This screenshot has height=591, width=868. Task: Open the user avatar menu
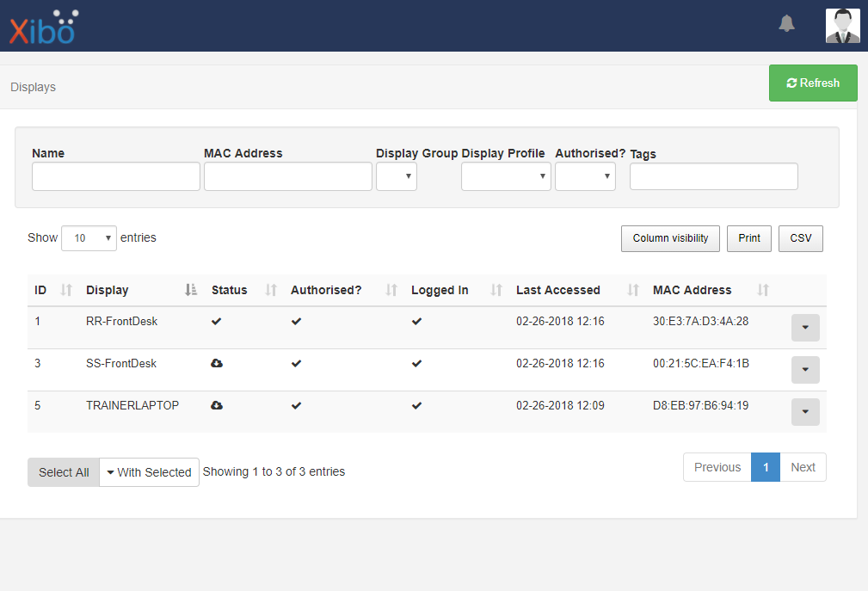(x=842, y=26)
